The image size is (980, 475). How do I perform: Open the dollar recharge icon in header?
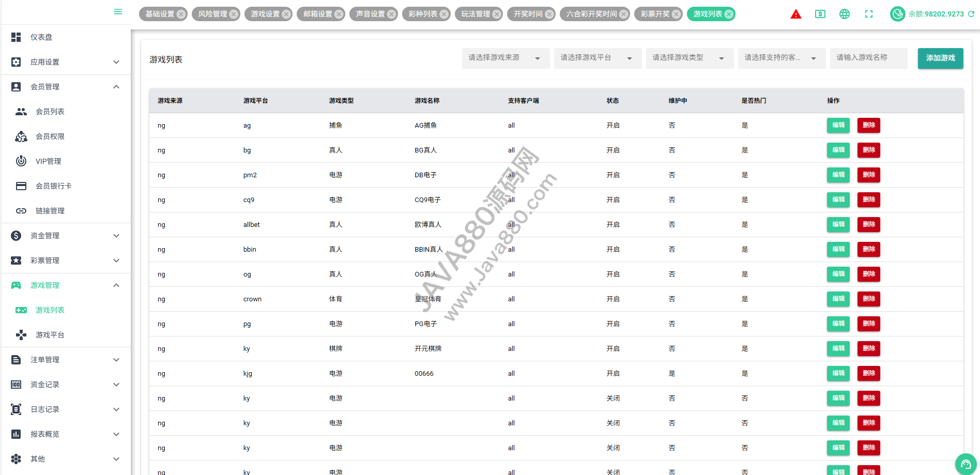point(820,14)
